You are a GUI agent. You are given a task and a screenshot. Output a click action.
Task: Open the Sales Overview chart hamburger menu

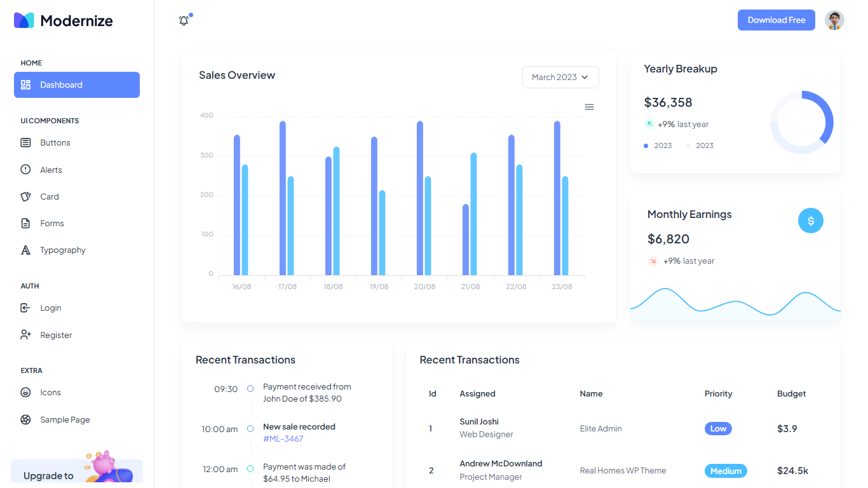589,107
